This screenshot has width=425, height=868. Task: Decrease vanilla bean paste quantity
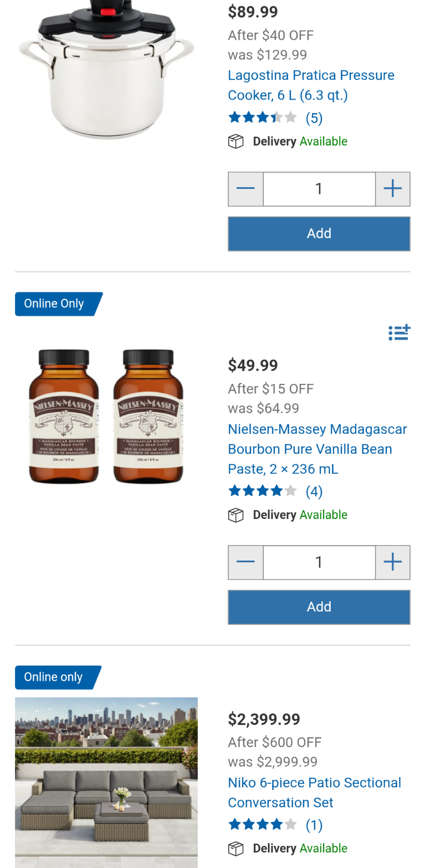[245, 562]
